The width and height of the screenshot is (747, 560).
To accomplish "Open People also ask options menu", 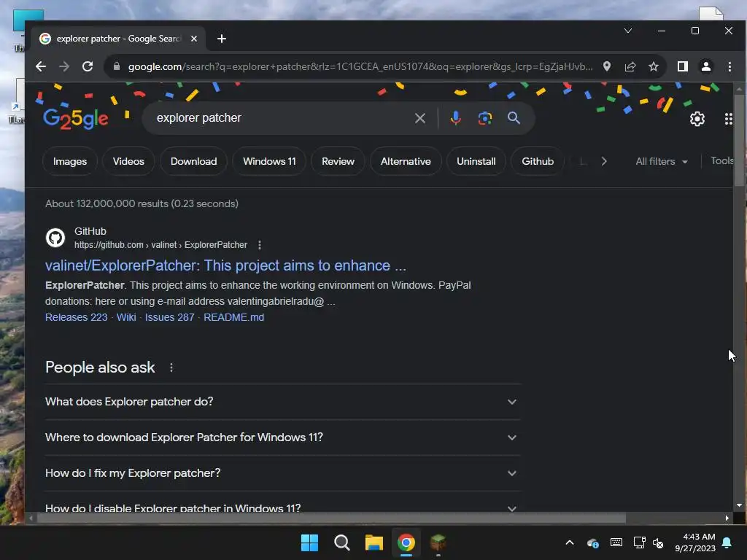I will 171,367.
